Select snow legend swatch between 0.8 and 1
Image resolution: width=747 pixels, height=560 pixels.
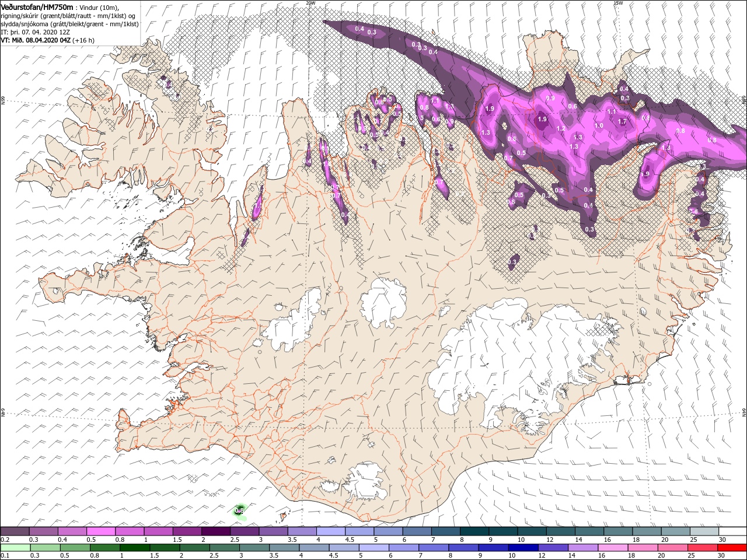pyautogui.click(x=130, y=531)
